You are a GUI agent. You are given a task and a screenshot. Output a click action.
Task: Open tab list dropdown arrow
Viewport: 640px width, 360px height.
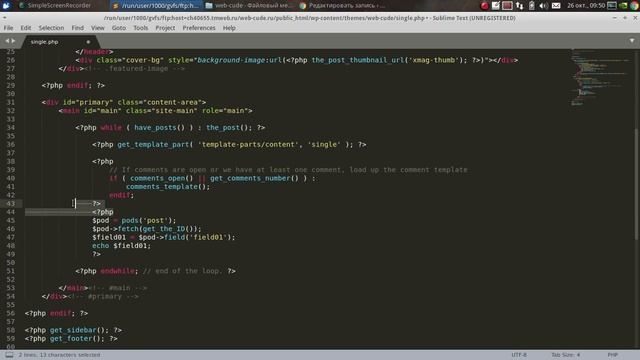(x=632, y=41)
